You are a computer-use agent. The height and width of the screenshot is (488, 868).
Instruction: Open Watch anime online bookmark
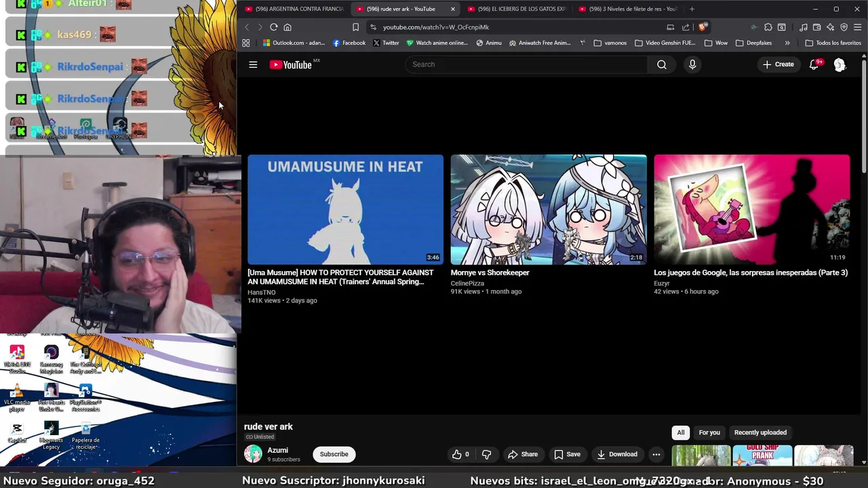pyautogui.click(x=437, y=43)
